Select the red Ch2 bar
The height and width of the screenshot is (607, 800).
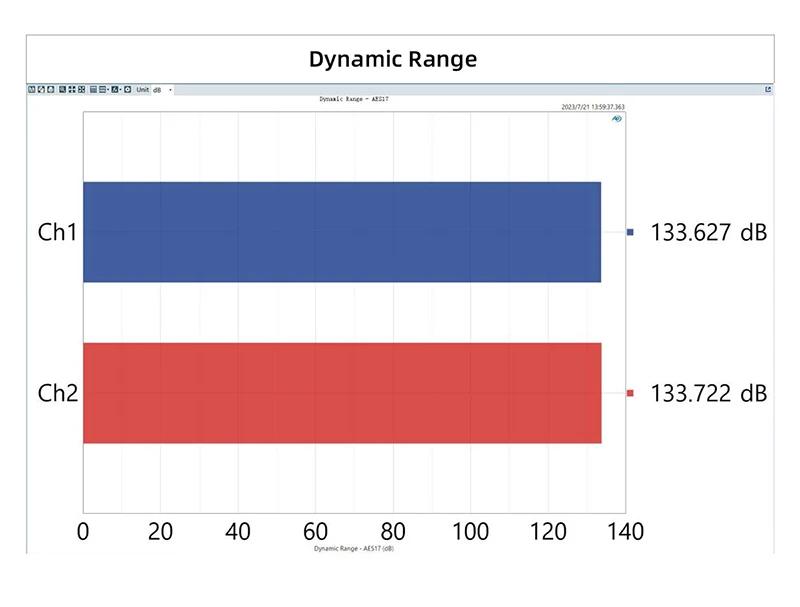click(341, 393)
